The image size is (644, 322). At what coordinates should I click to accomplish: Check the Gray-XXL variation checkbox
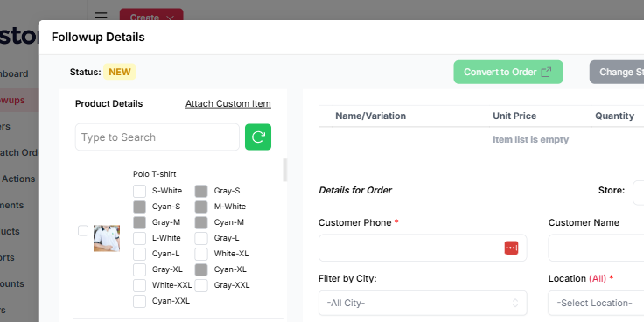coord(201,285)
